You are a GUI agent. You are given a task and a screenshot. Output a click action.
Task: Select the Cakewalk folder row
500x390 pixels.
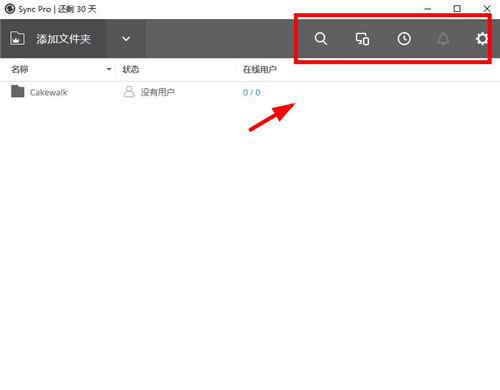pos(250,92)
